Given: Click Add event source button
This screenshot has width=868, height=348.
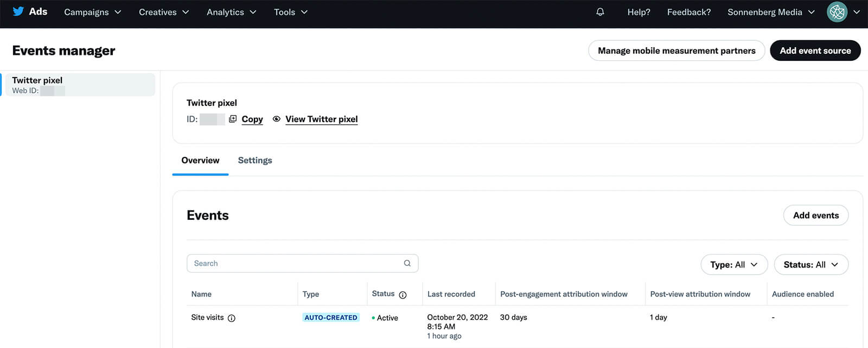Looking at the screenshot, I should [x=815, y=50].
